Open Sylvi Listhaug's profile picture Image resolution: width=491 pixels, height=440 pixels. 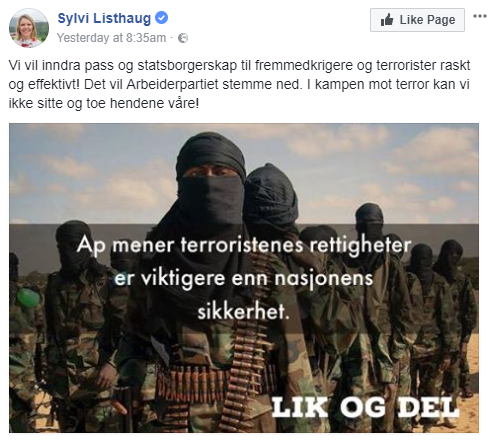tap(29, 28)
